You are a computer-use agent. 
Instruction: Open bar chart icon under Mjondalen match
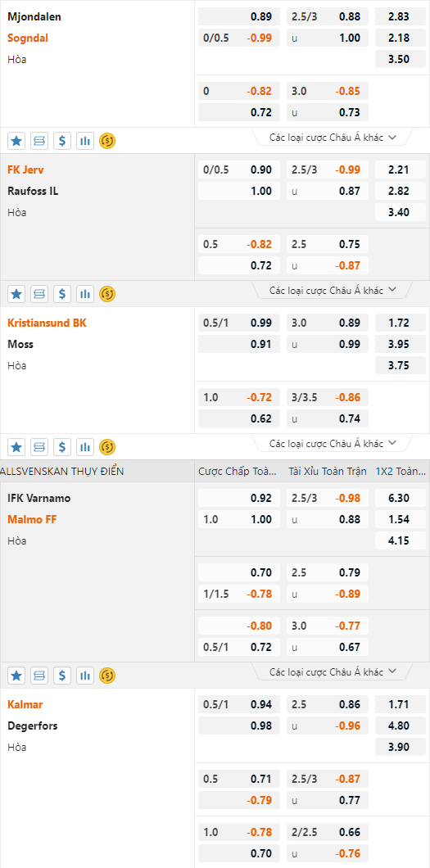coord(84,141)
